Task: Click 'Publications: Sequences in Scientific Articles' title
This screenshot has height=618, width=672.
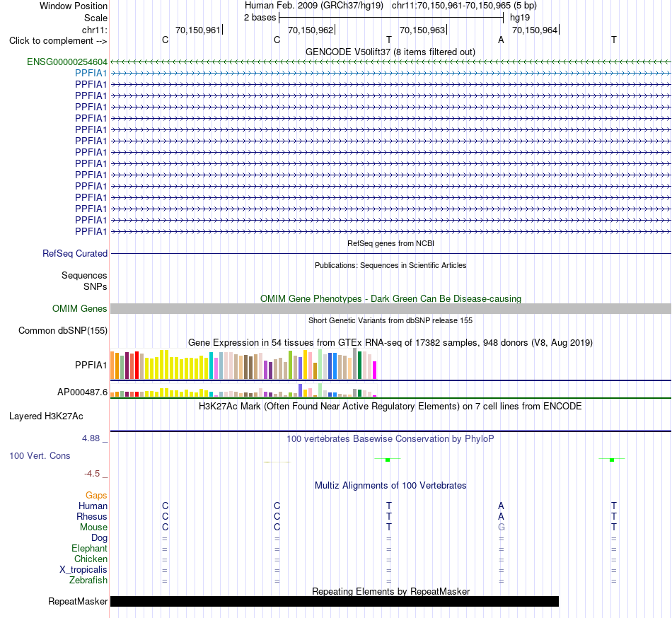Action: (390, 265)
